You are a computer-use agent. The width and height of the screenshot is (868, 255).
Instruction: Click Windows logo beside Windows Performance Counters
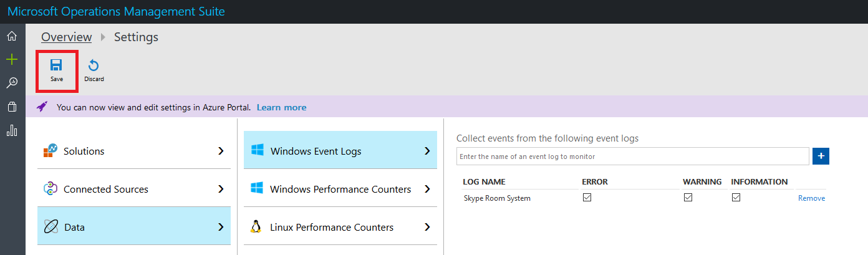click(256, 188)
